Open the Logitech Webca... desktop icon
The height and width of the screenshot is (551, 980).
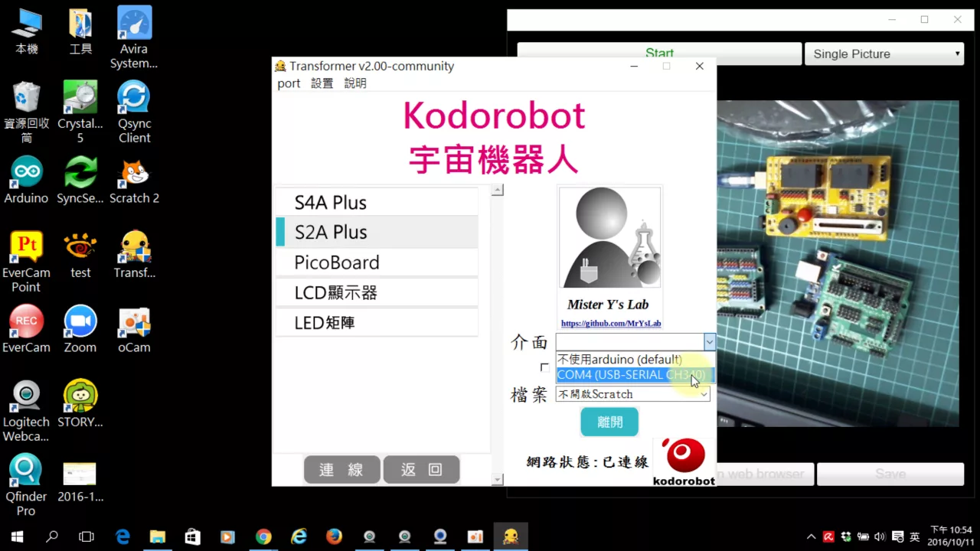point(26,412)
